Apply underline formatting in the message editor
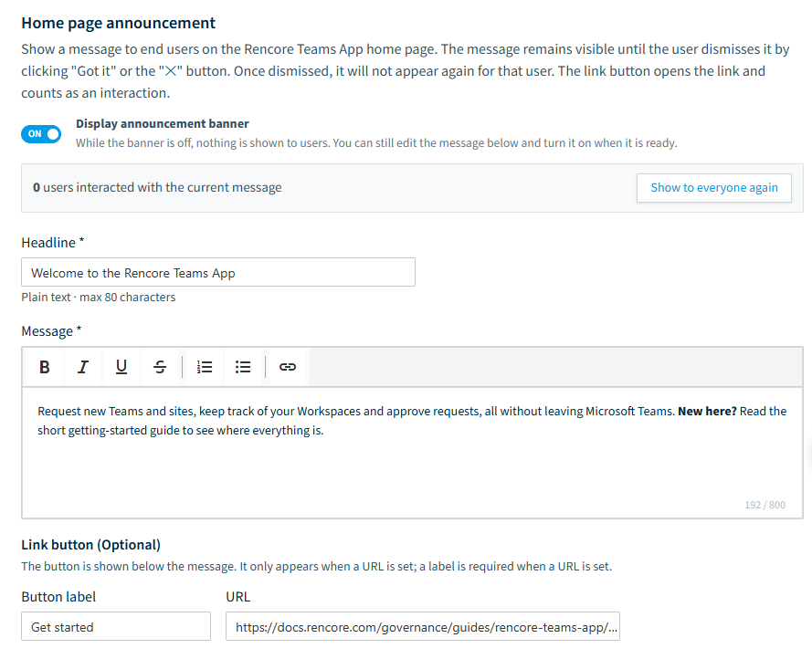Screen dimensions: 812x659 point(121,367)
